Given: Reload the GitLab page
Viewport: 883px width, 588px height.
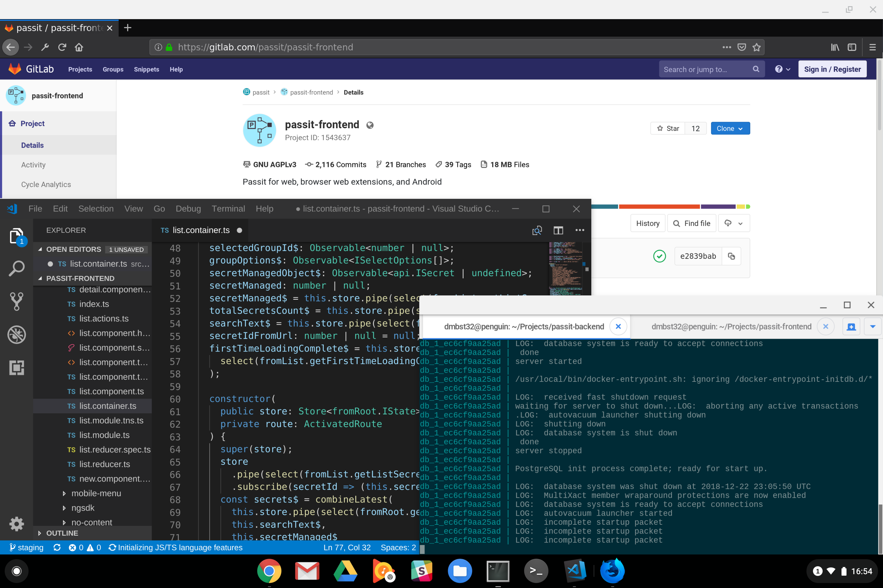Looking at the screenshot, I should tap(62, 47).
